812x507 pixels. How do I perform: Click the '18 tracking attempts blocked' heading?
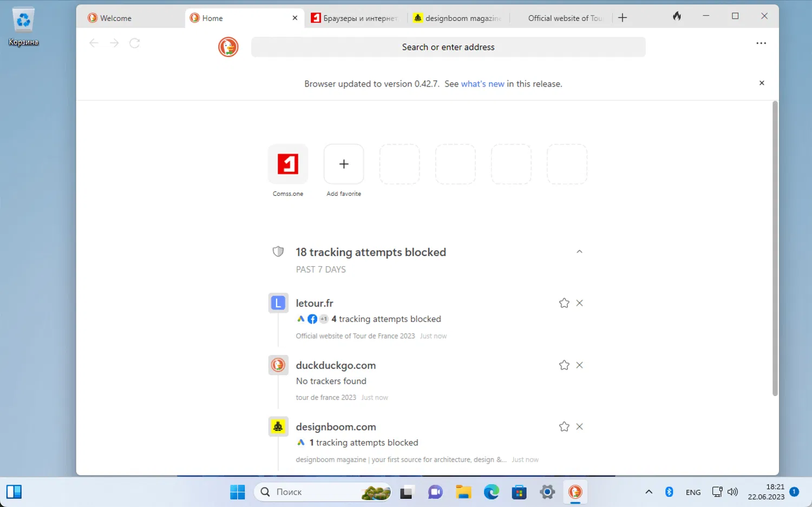pos(371,252)
